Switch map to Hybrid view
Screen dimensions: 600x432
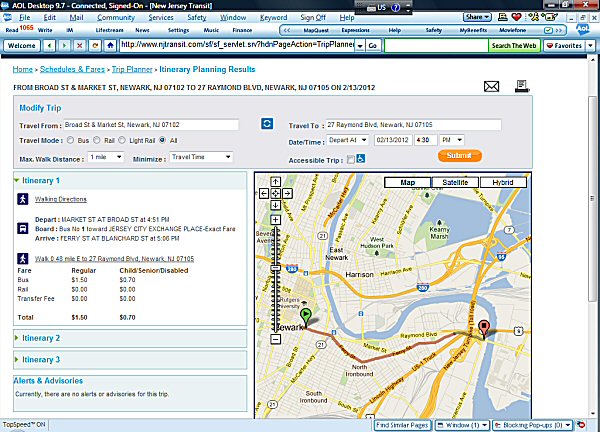point(503,183)
